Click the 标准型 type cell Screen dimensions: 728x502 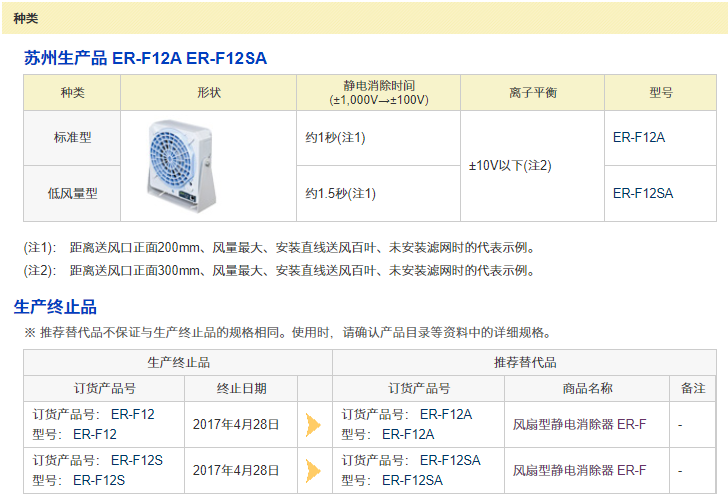(72, 138)
